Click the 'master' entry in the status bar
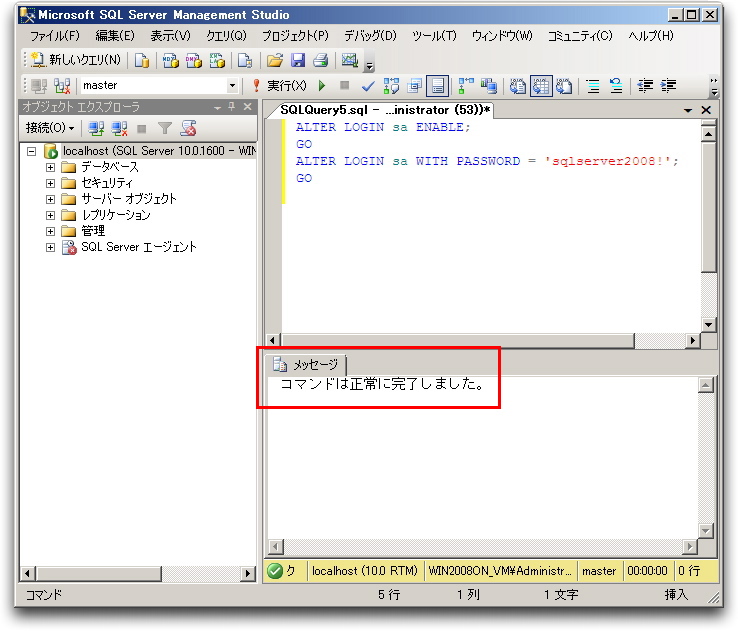The image size is (738, 631). point(599,571)
